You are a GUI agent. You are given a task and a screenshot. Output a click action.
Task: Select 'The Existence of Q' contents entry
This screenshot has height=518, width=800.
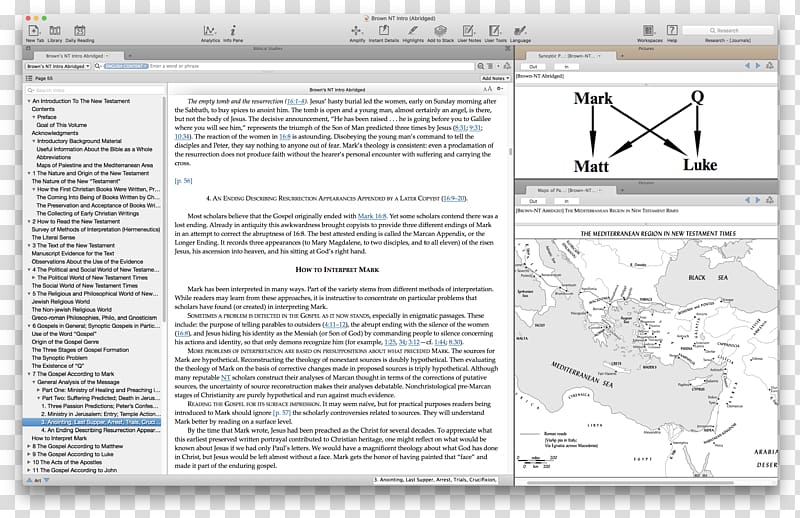[58, 366]
